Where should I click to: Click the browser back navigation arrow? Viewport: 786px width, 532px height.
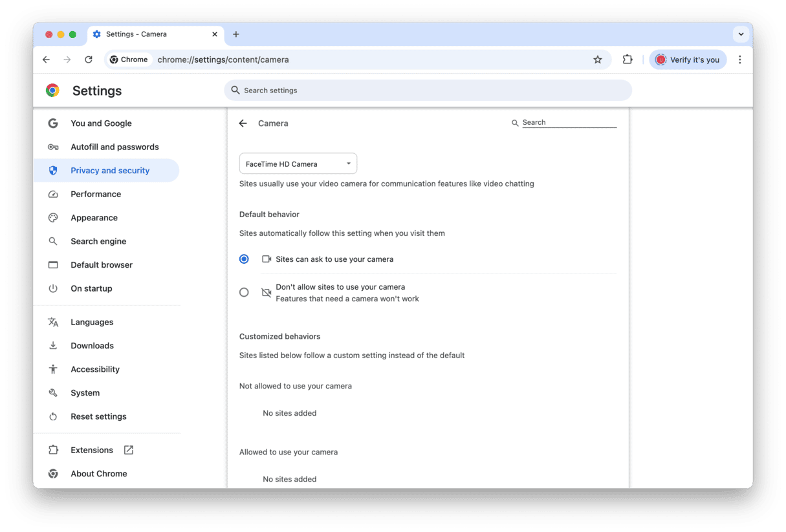coord(46,59)
